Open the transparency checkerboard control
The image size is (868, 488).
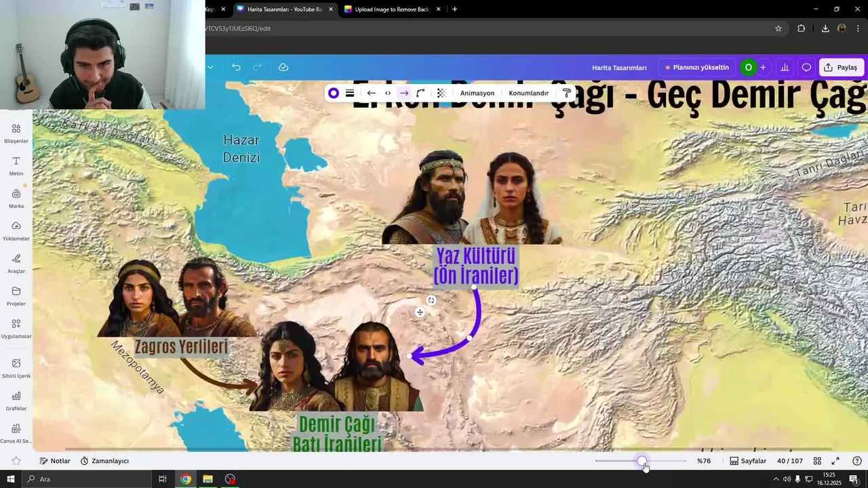441,94
